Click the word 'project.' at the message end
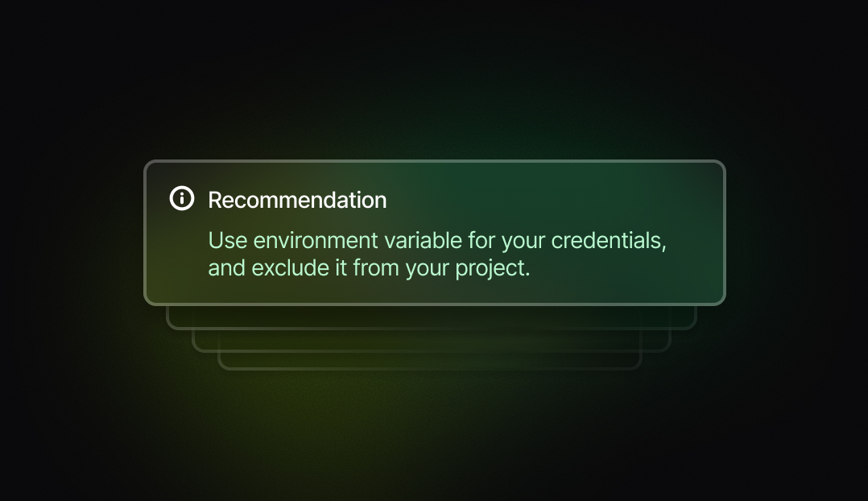This screenshot has height=501, width=868. (493, 268)
